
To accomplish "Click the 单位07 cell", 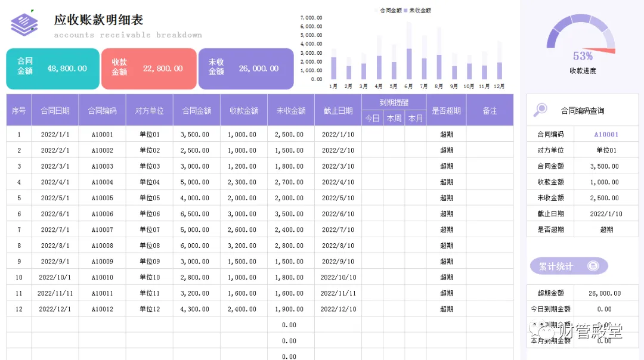I will [x=150, y=229].
